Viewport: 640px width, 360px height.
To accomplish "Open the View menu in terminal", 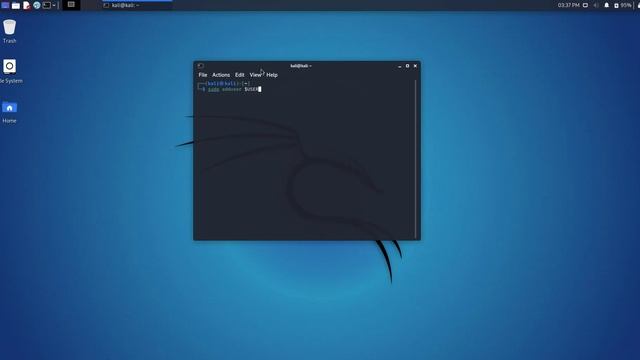I will tap(256, 75).
